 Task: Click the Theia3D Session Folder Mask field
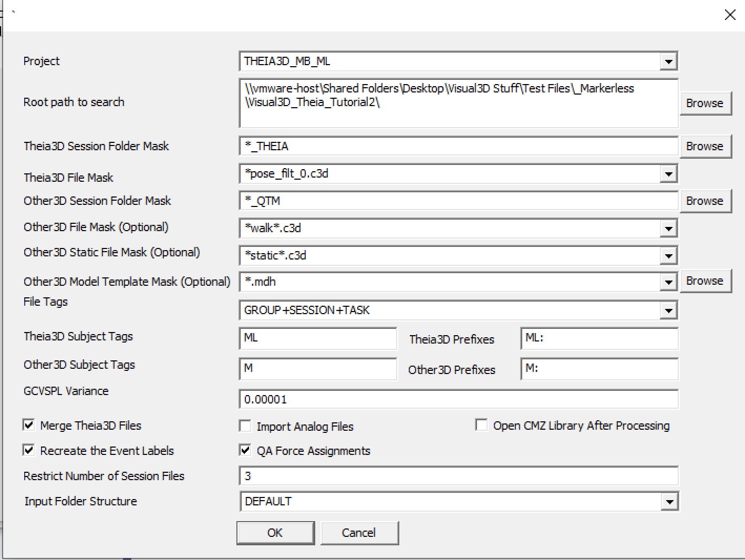tap(459, 146)
